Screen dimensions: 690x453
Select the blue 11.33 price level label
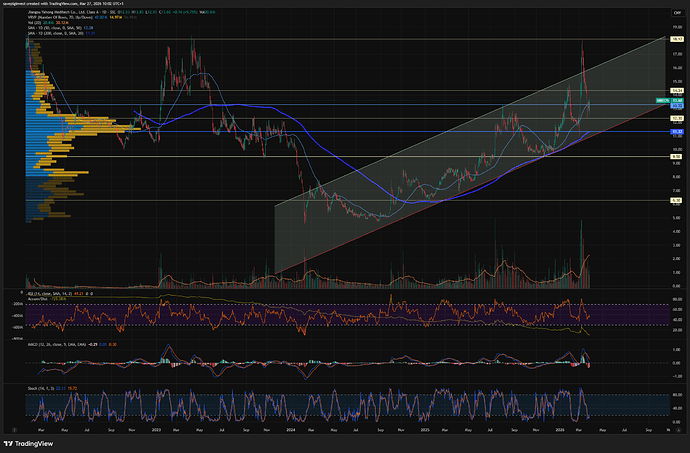pos(676,132)
